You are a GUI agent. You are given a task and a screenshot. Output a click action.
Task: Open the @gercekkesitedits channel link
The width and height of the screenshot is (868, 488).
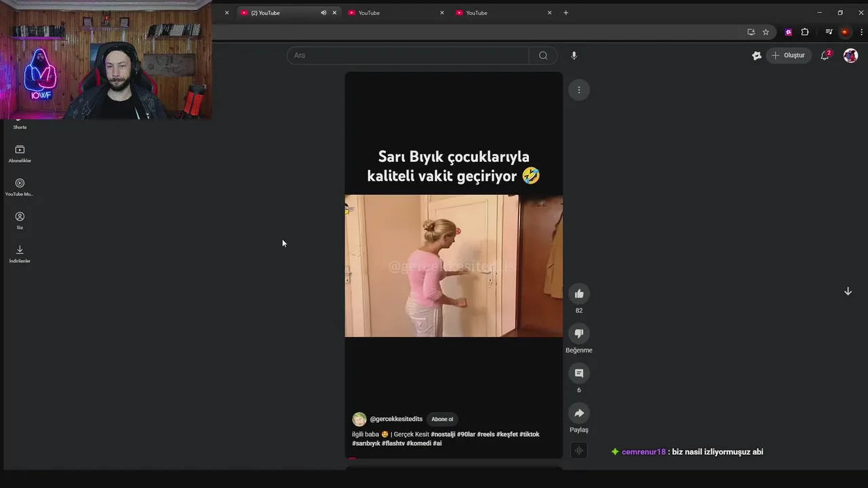coord(396,419)
